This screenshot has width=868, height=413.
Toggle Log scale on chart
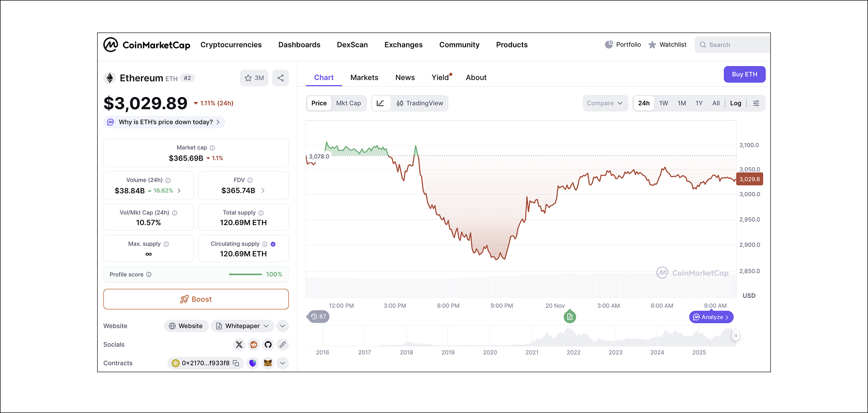pos(736,103)
